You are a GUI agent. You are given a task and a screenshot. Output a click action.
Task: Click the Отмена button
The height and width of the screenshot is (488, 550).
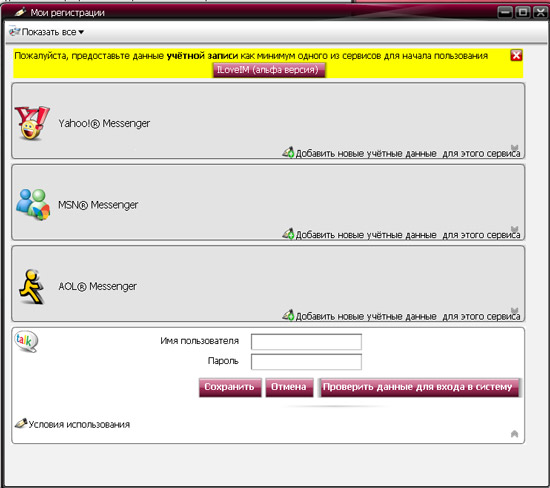coord(289,387)
